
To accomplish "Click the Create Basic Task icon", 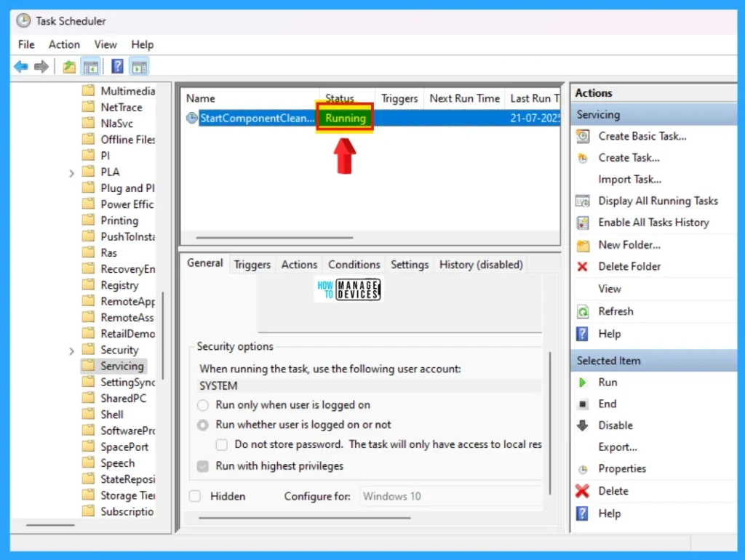I will pos(583,136).
